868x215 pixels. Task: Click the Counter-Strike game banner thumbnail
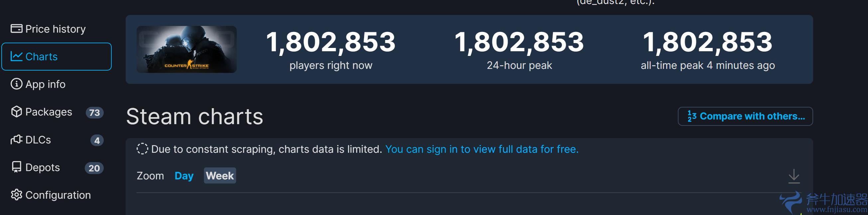187,49
